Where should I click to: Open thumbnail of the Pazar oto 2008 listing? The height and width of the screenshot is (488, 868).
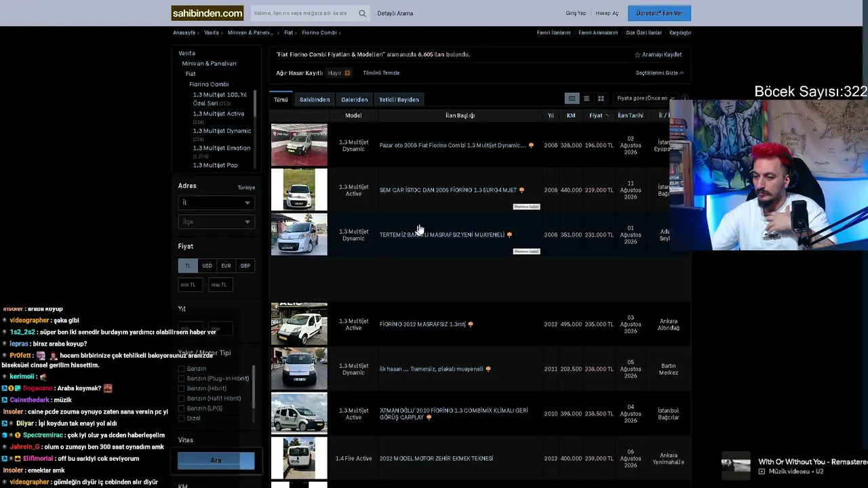299,145
